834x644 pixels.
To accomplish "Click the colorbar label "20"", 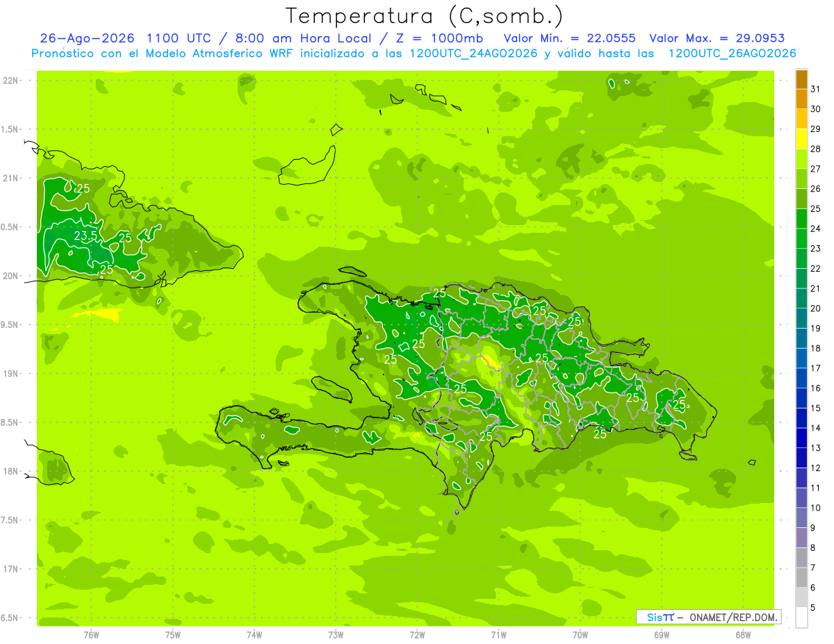I will click(x=816, y=308).
